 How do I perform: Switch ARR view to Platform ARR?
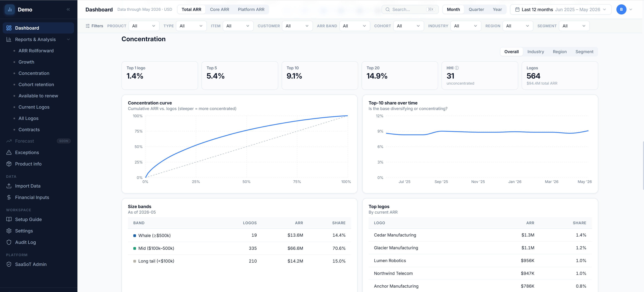[x=251, y=9]
